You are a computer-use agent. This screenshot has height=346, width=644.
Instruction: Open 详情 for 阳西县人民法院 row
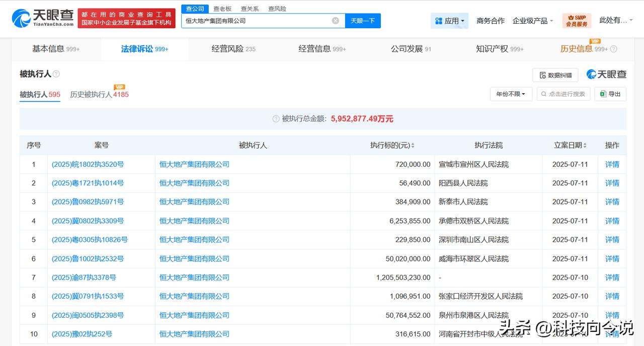tap(612, 183)
